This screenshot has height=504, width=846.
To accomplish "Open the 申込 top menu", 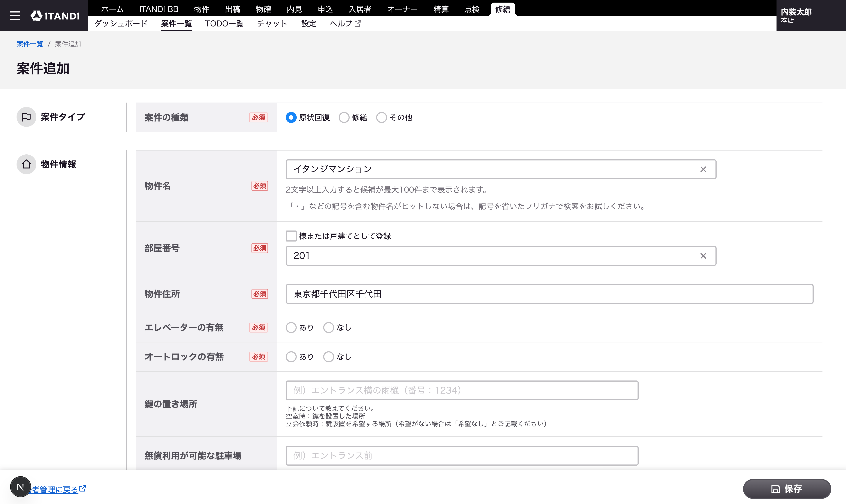I will point(325,9).
